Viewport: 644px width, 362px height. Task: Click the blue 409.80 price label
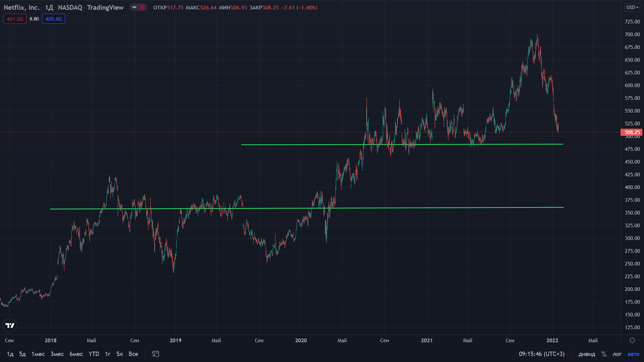coord(53,18)
